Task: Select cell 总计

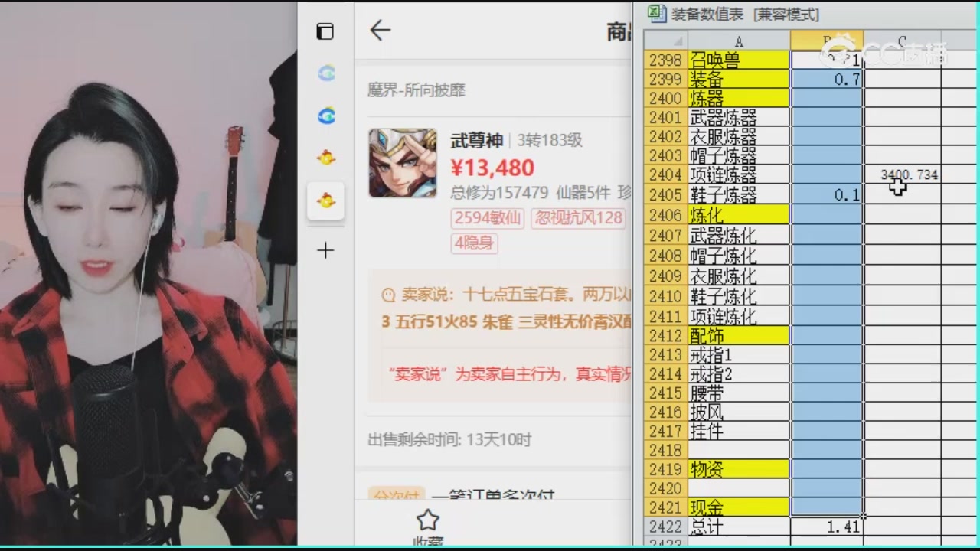Action: pyautogui.click(x=739, y=527)
